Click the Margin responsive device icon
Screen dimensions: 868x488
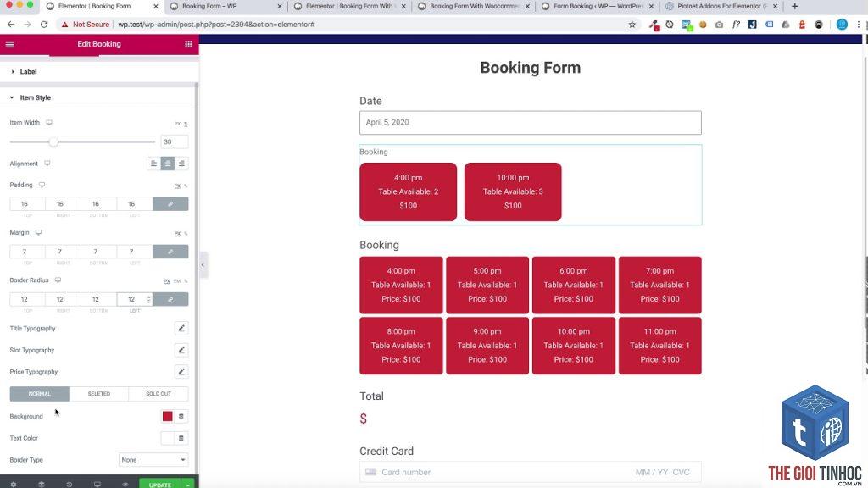pos(38,232)
